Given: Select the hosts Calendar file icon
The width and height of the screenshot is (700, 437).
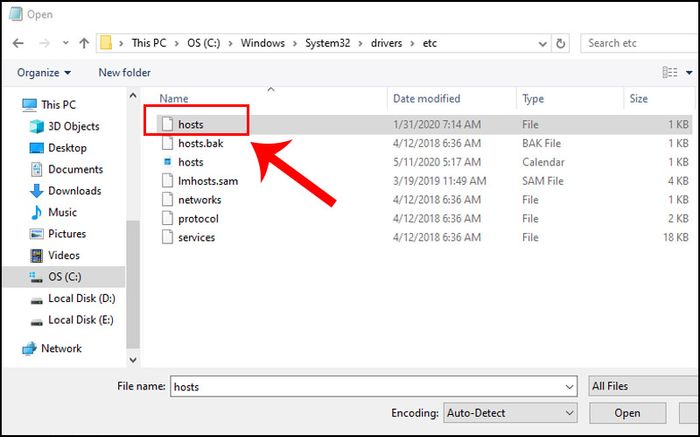Looking at the screenshot, I should (167, 162).
